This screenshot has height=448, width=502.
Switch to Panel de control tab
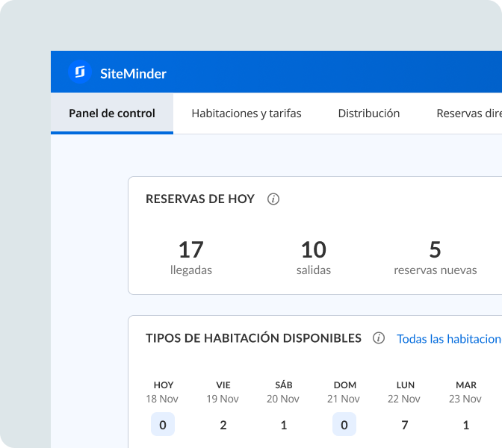[x=112, y=113]
